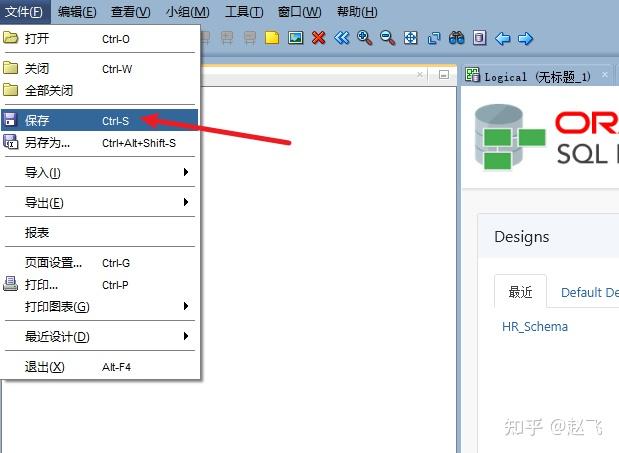
Task: Choose 关闭 from the file menu
Action: [99, 69]
